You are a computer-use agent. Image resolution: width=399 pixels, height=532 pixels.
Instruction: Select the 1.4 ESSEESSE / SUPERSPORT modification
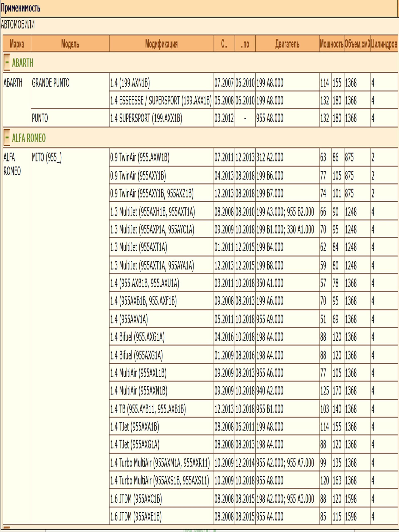(x=161, y=101)
